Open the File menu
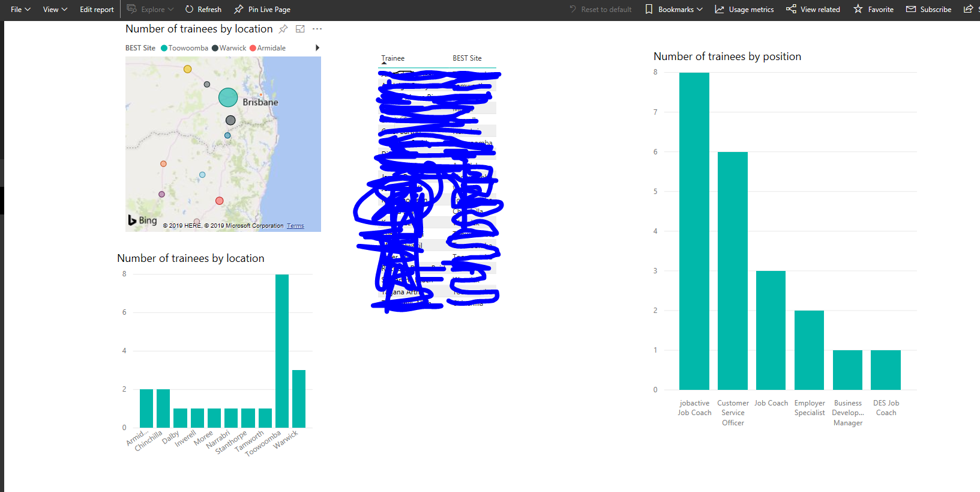 20,10
